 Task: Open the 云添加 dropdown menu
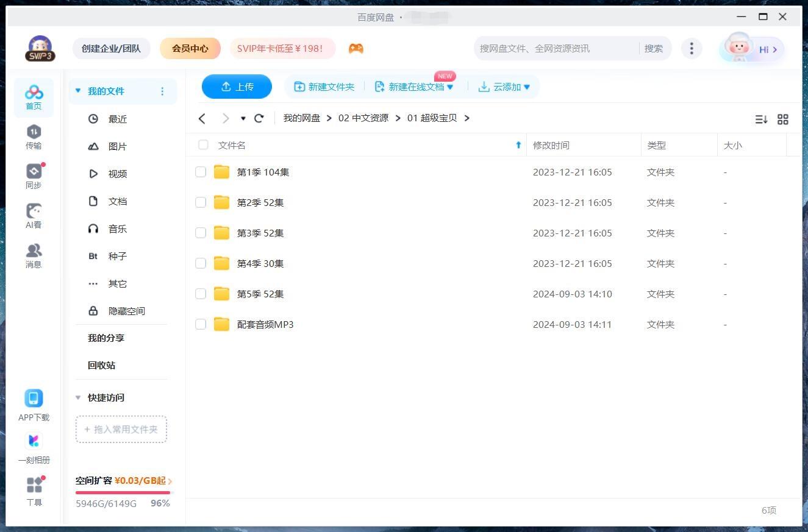click(x=527, y=87)
